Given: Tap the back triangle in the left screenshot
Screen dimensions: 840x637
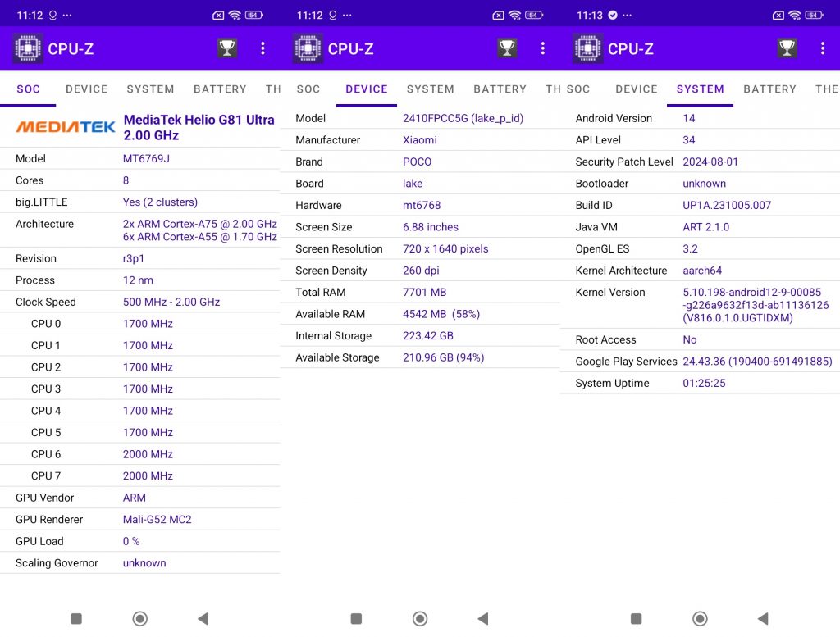Looking at the screenshot, I should click(x=203, y=619).
